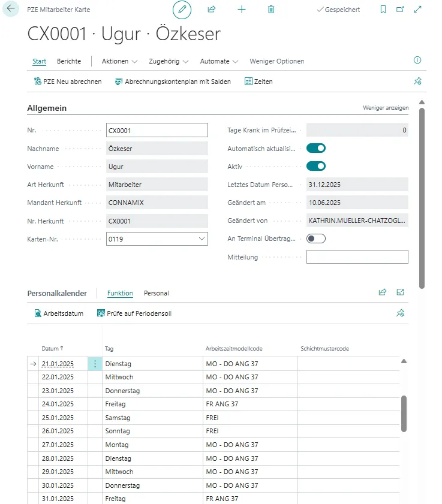Click Weniger anzeigen link

(x=386, y=108)
